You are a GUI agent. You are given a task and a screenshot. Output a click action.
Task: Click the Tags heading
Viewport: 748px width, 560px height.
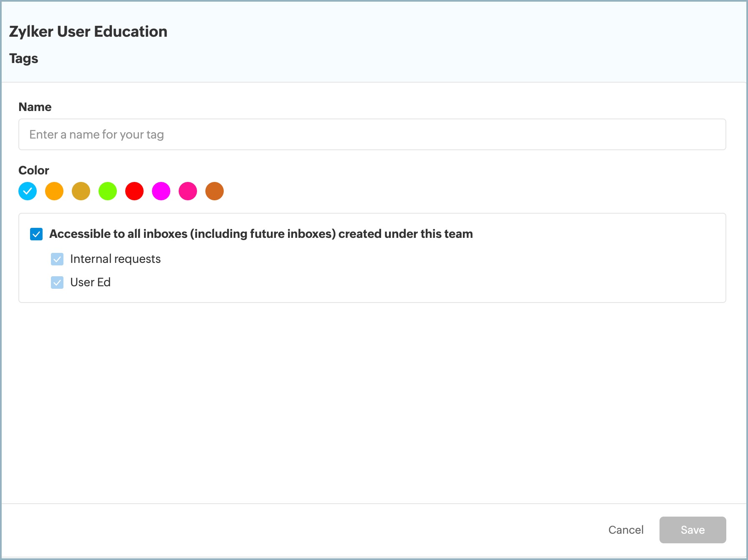point(24,58)
